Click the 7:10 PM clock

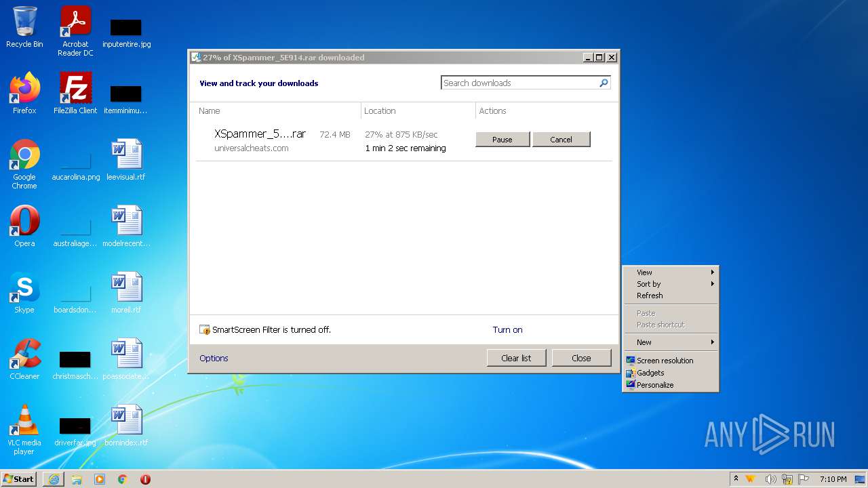[x=833, y=479]
